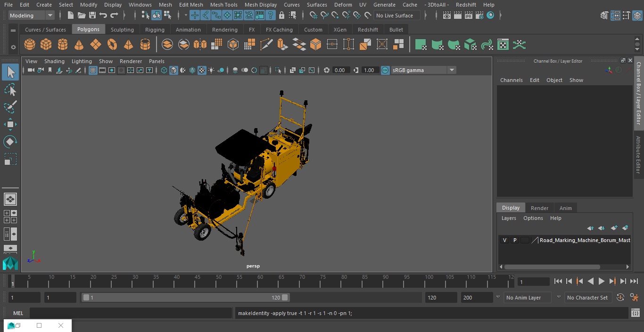Select the Rotate tool in toolbox
Viewport: 644px width, 332px height.
tap(10, 142)
